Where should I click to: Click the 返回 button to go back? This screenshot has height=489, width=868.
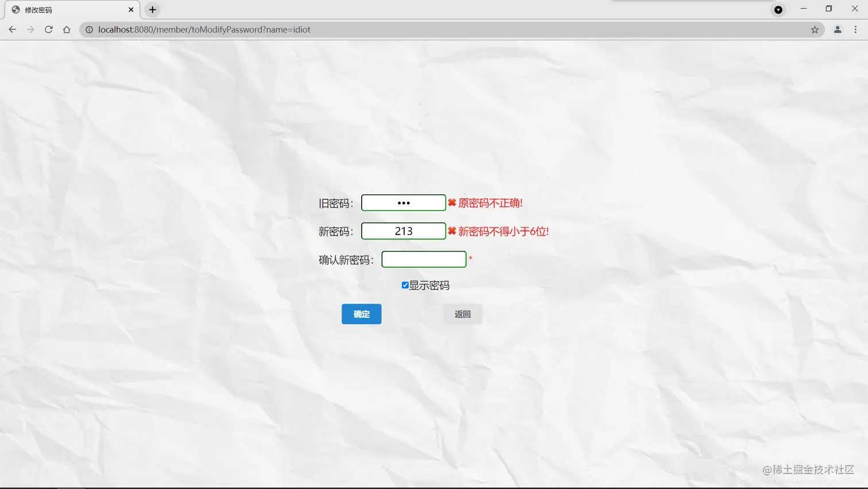tap(462, 314)
